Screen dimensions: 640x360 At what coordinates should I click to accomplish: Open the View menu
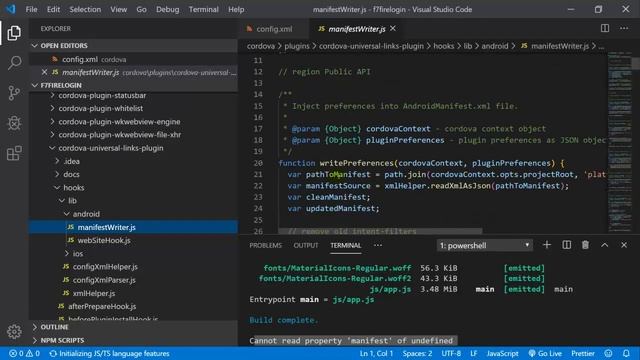118,9
